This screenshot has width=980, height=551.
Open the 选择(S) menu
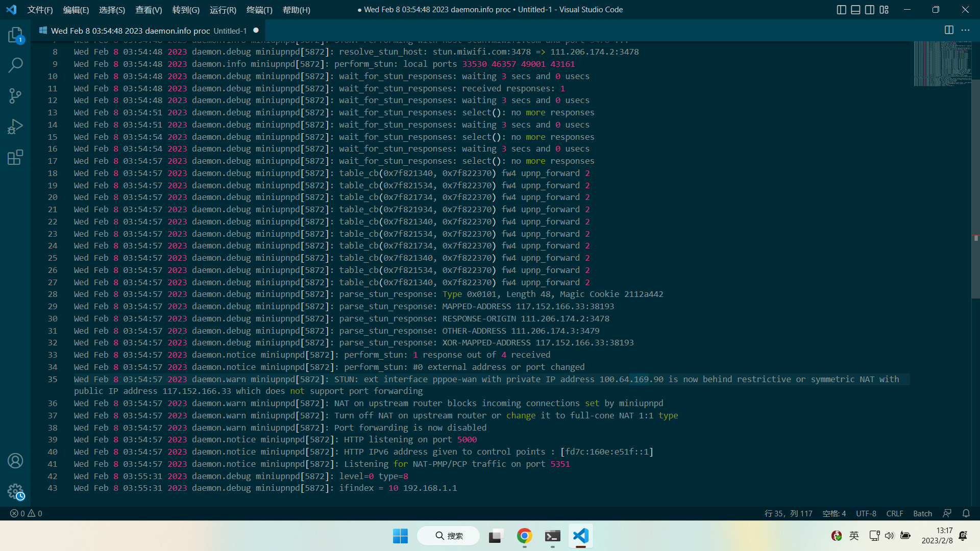coord(112,10)
